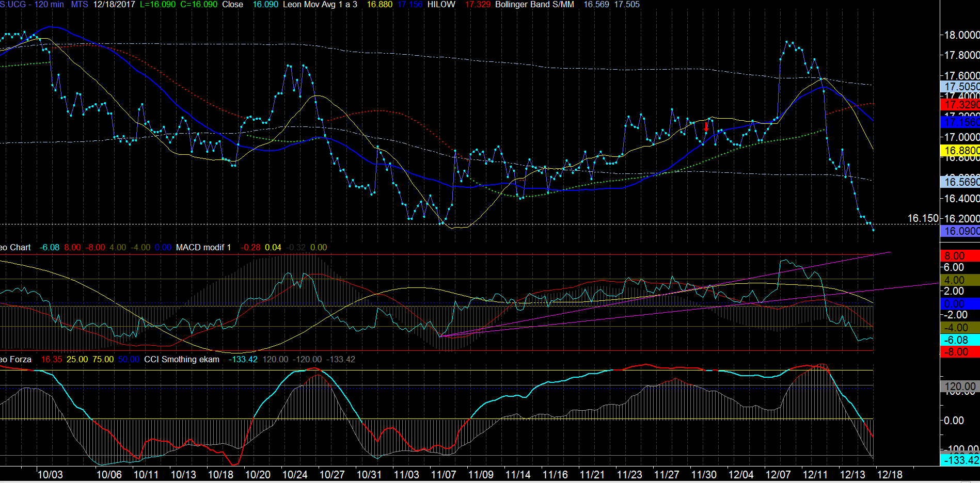
Task: Click the '12/11' date on time axis
Action: pyautogui.click(x=815, y=475)
